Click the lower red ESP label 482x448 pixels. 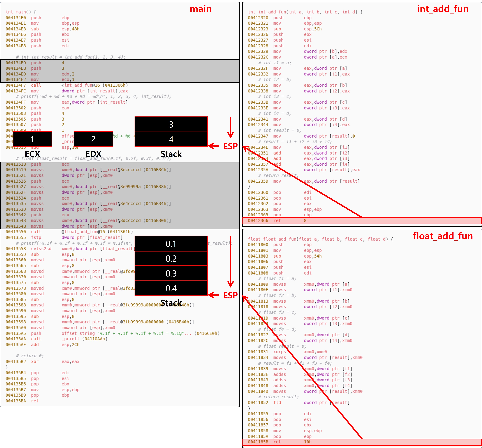point(230,295)
